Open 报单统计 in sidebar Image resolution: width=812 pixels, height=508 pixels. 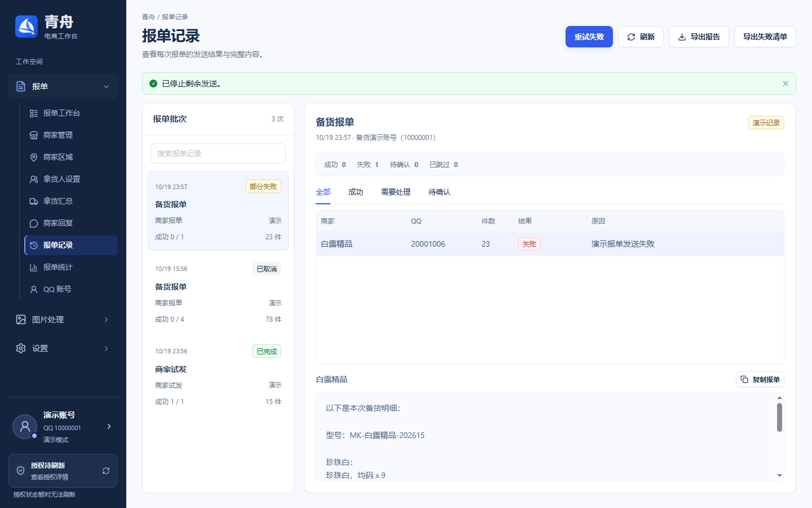(71, 267)
